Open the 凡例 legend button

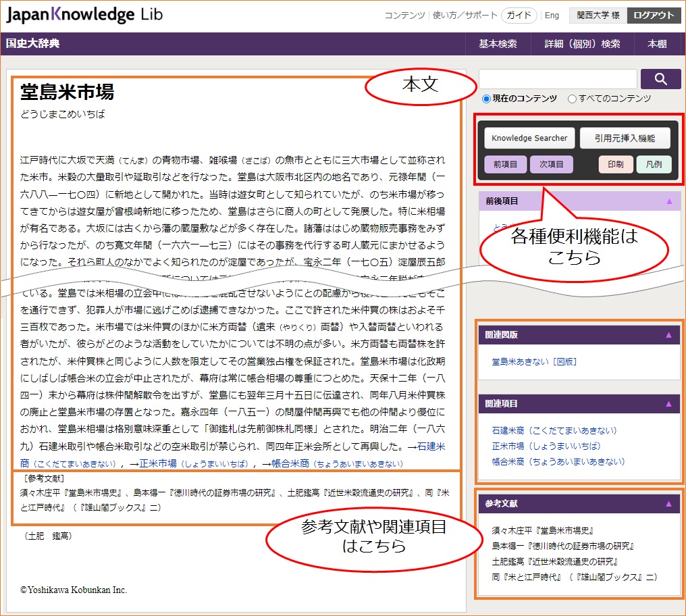pyautogui.click(x=654, y=164)
